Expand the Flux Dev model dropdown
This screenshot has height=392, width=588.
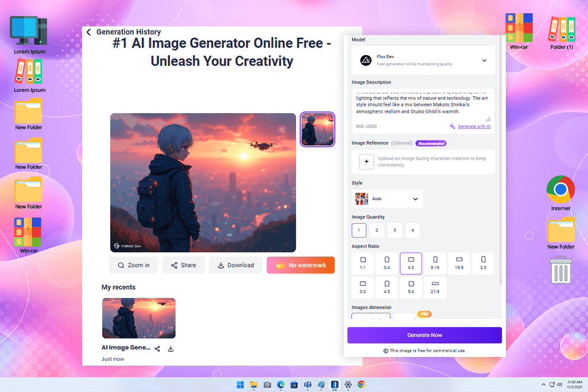484,60
